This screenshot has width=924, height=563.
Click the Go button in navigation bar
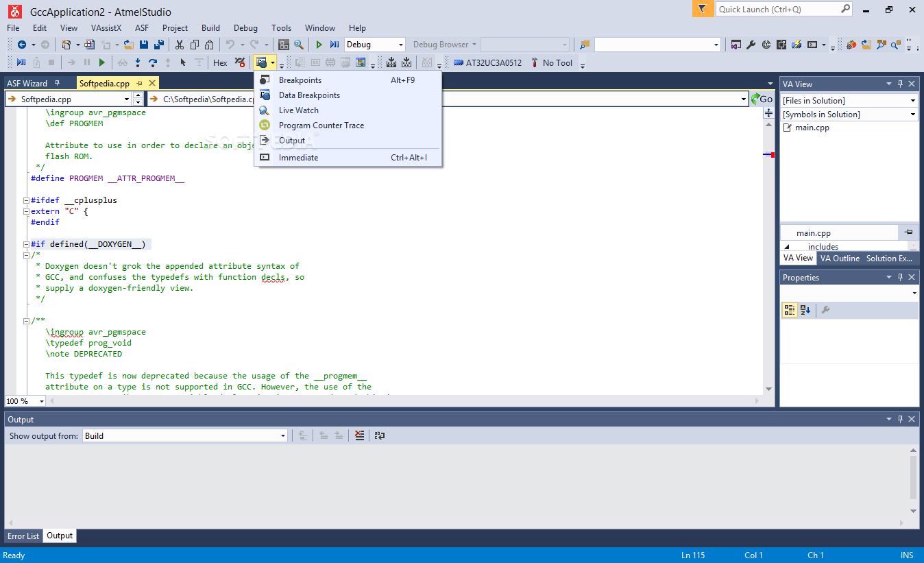pos(762,99)
